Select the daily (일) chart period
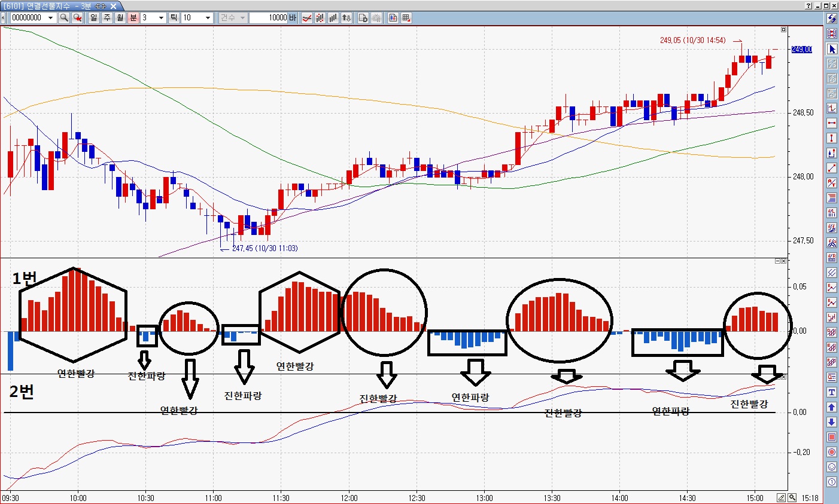The width and height of the screenshot is (839, 504). 94,18
